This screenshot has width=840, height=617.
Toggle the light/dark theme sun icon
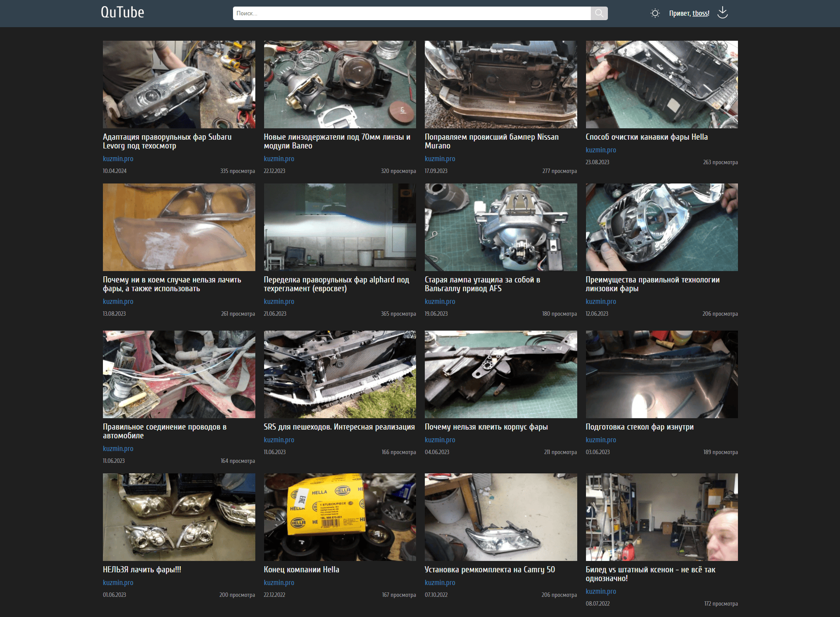[x=655, y=13]
